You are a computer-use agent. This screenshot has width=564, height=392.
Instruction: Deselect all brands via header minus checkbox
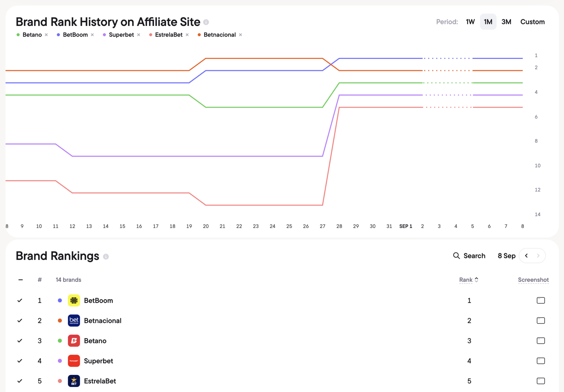click(21, 280)
